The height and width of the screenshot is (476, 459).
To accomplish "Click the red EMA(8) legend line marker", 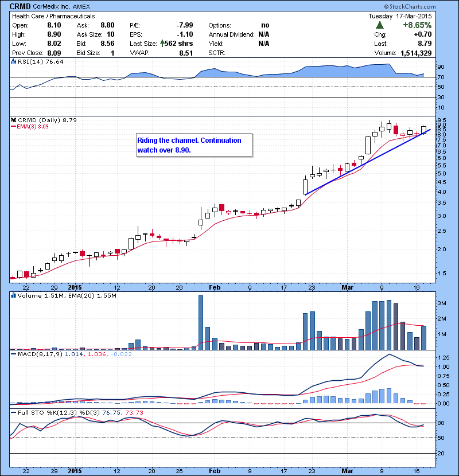I will (13, 127).
